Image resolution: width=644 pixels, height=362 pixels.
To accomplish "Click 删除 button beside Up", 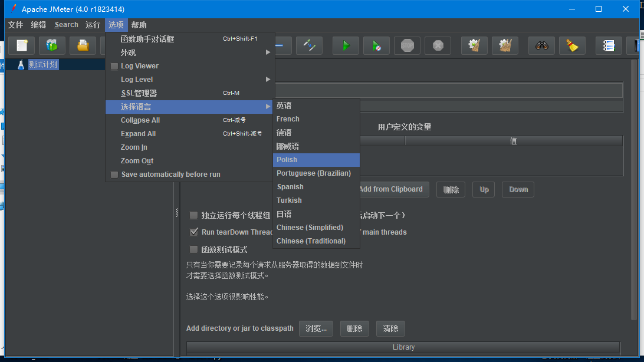I will 451,190.
